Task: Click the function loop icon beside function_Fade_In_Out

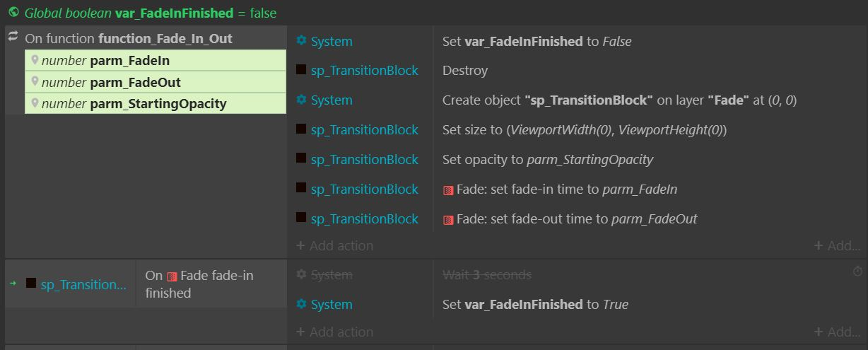Action: point(13,37)
